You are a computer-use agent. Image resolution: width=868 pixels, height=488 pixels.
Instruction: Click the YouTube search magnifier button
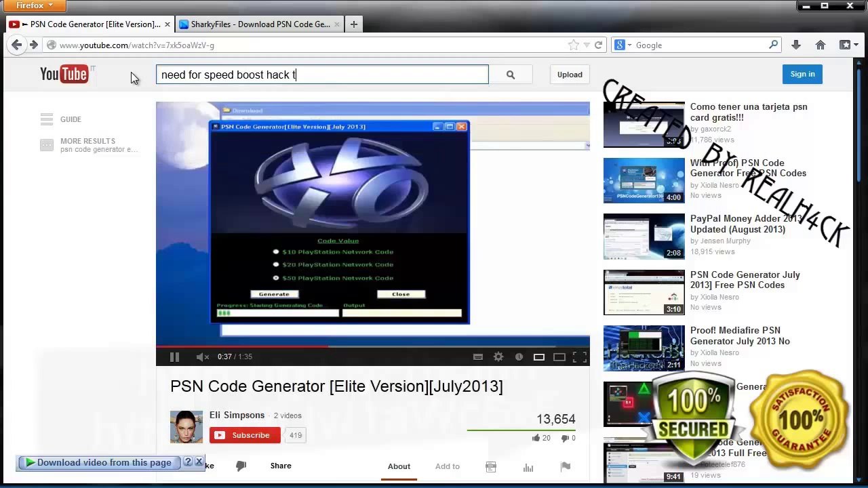[x=511, y=75]
